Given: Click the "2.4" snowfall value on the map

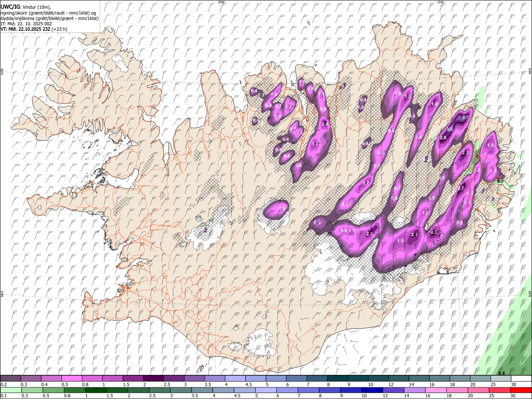Looking at the screenshot, I should (x=325, y=124).
